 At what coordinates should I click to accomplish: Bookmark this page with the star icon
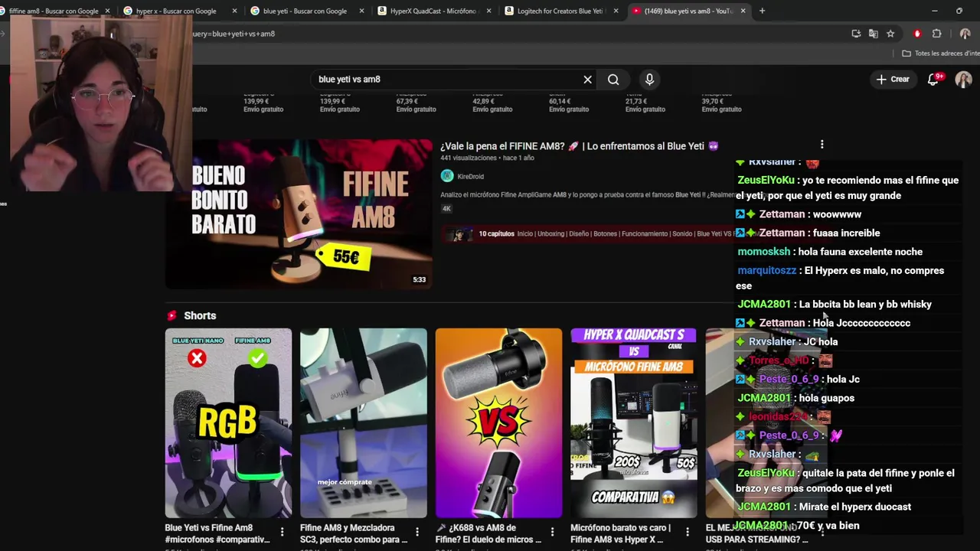tap(890, 34)
